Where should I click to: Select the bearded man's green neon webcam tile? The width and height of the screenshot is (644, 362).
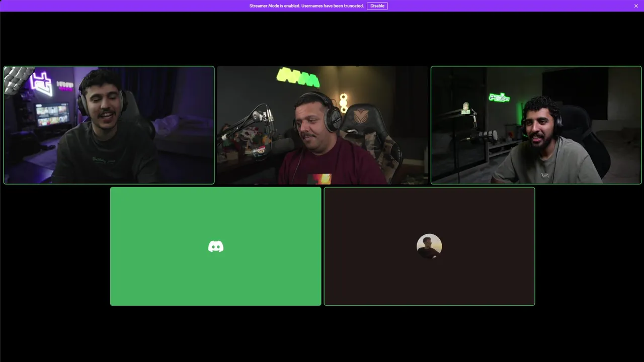(x=536, y=125)
